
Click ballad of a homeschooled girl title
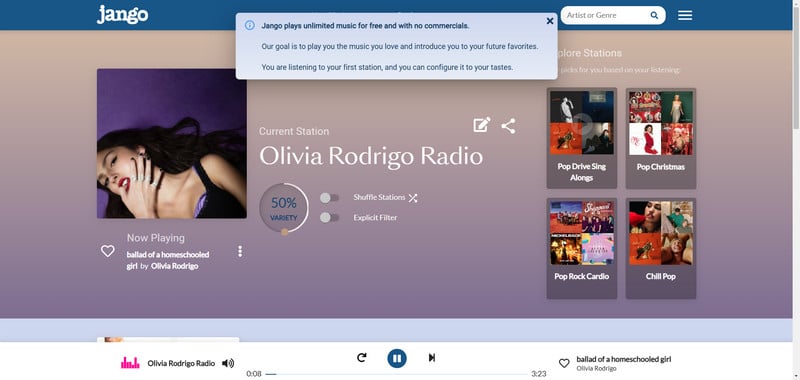[x=167, y=260]
